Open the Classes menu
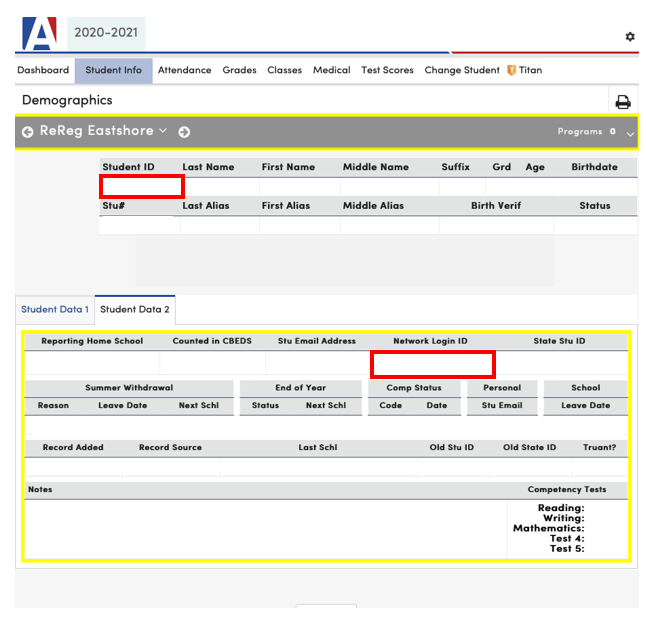The width and height of the screenshot is (646, 617). tap(284, 71)
